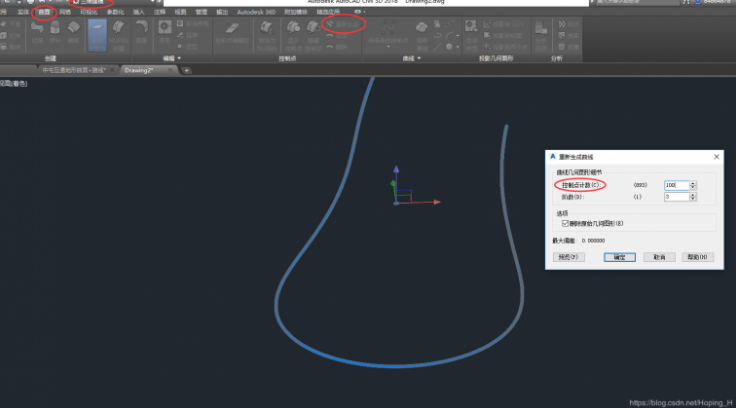Click Preview (预览) button in rebuild dialog

click(x=568, y=257)
